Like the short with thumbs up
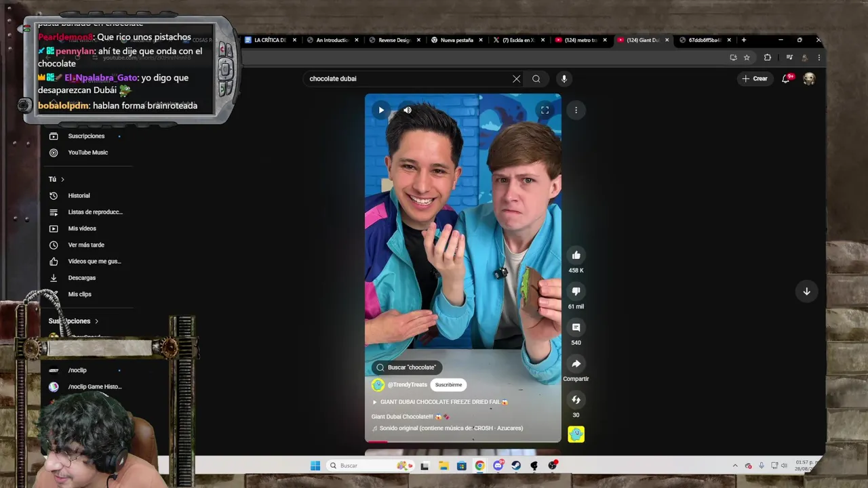Screen dimensions: 868x488 576,255
